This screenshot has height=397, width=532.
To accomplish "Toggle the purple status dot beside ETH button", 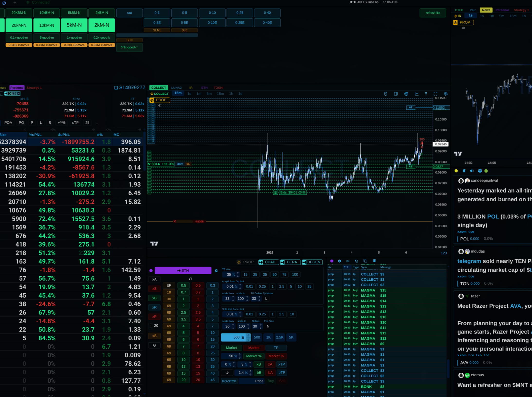I will [151, 270].
